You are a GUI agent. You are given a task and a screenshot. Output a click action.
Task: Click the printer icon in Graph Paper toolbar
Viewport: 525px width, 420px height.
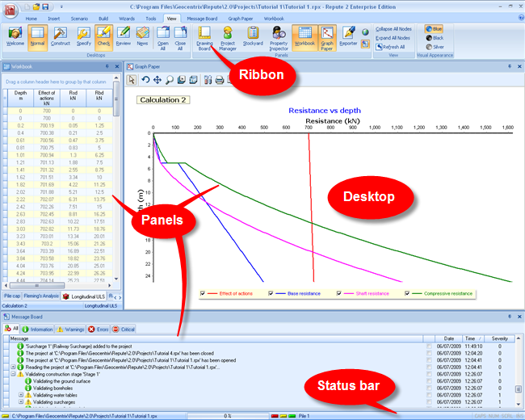click(220, 80)
